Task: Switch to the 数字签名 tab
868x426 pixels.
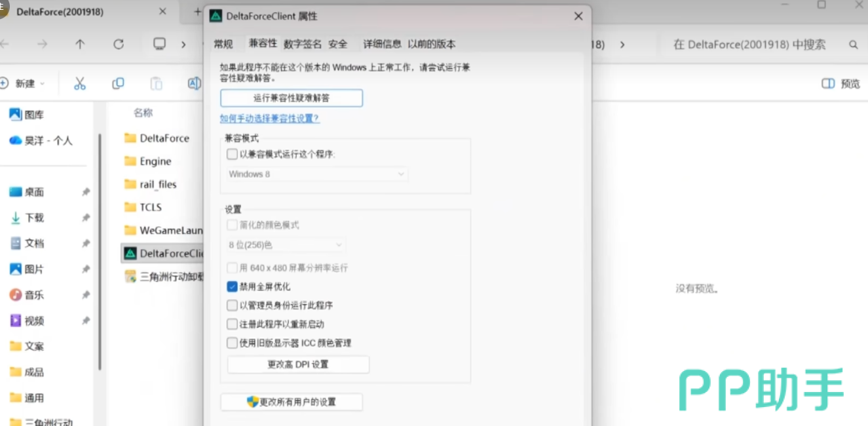Action: pyautogui.click(x=302, y=44)
